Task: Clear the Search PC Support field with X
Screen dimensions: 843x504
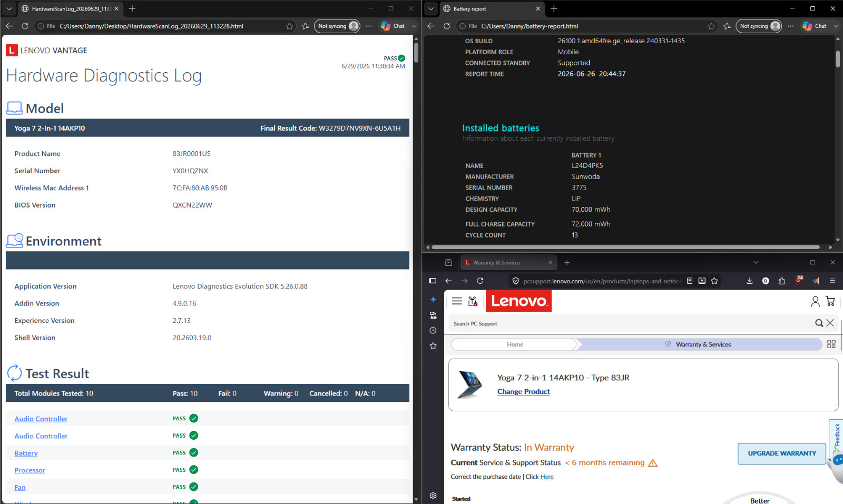Action: (830, 323)
